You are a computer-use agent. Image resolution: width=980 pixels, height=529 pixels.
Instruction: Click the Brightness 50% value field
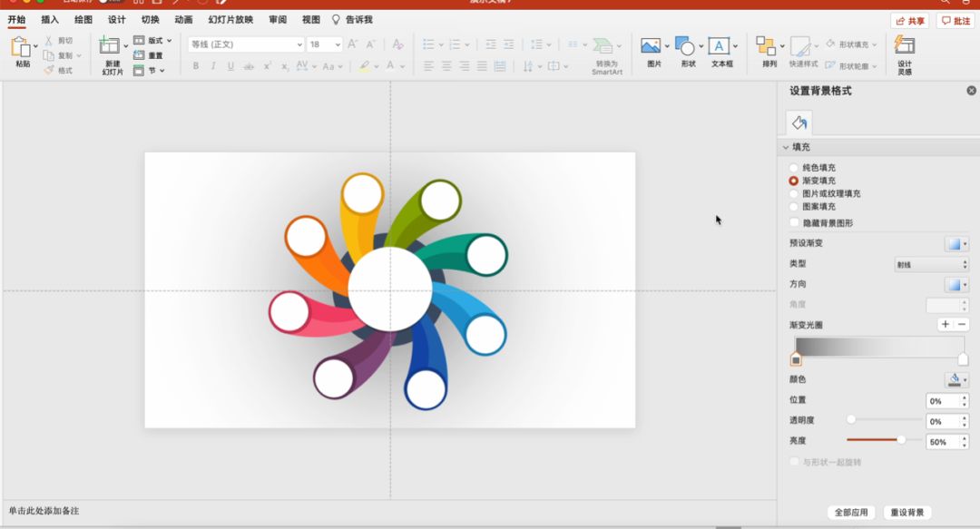pyautogui.click(x=943, y=442)
